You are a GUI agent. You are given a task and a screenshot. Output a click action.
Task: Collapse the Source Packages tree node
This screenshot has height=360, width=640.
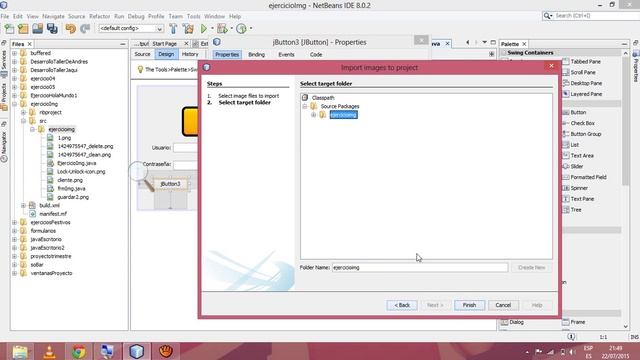tap(305, 106)
